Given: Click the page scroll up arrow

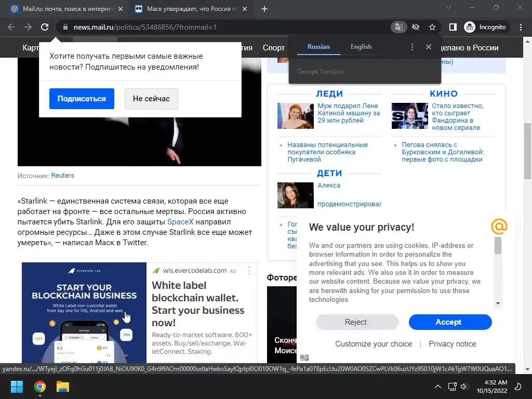Looking at the screenshot, I should click(x=527, y=42).
